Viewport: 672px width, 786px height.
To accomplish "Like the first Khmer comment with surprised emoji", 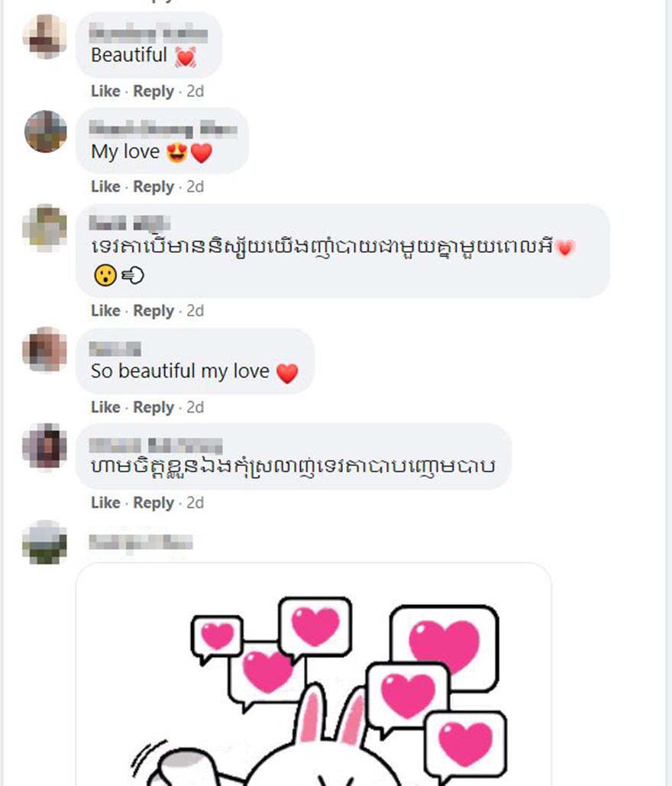I will [x=105, y=311].
